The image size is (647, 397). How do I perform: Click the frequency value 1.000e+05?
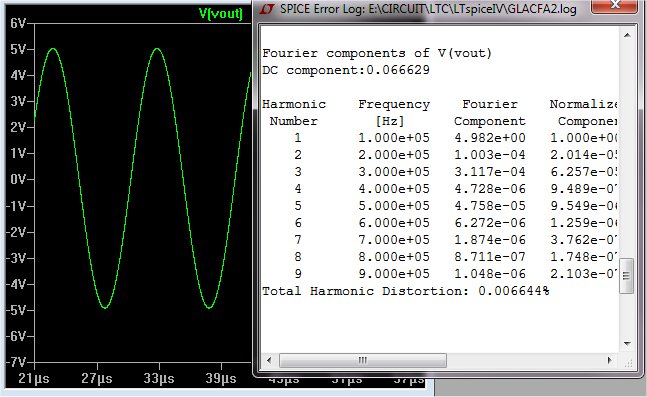[394, 138]
